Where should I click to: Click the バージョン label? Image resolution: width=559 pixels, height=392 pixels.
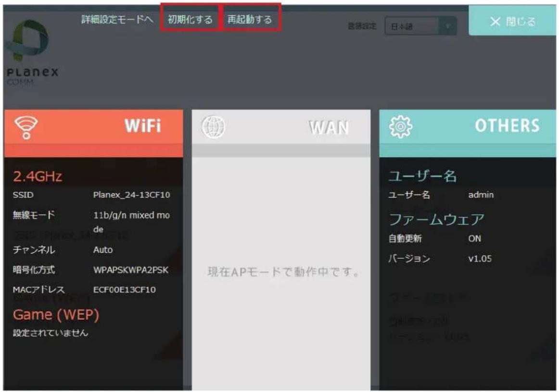click(409, 258)
